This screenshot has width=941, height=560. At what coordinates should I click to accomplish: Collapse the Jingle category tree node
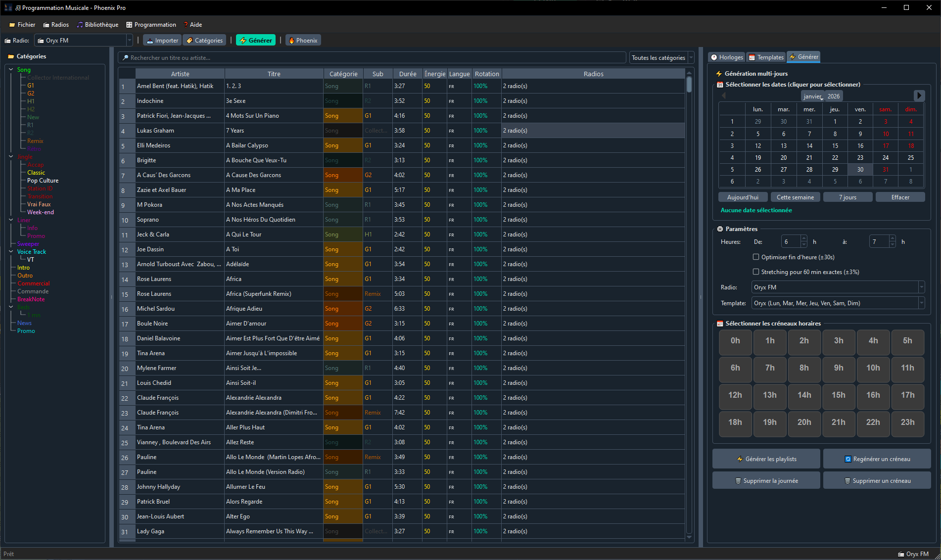pyautogui.click(x=11, y=157)
